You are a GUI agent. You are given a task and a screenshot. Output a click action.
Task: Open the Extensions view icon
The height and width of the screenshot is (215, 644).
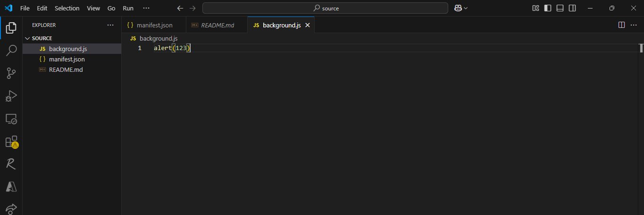click(x=11, y=142)
